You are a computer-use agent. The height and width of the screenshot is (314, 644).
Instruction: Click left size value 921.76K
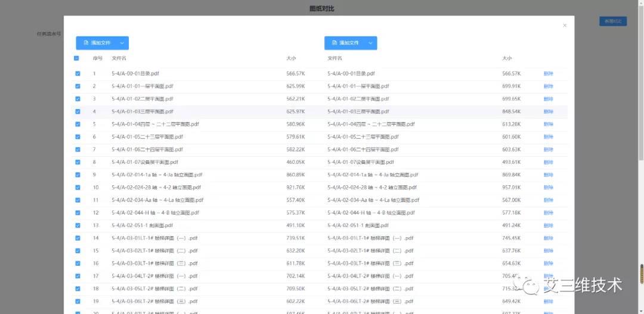coord(295,188)
